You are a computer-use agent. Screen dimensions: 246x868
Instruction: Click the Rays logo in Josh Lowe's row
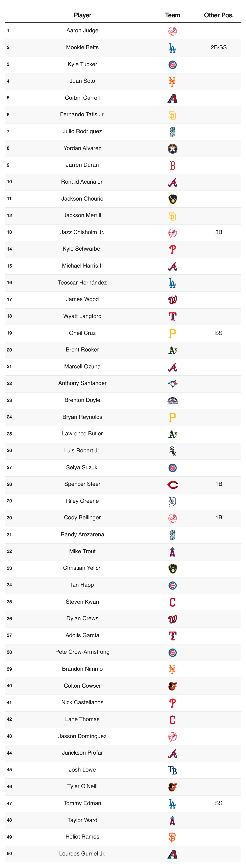(172, 770)
